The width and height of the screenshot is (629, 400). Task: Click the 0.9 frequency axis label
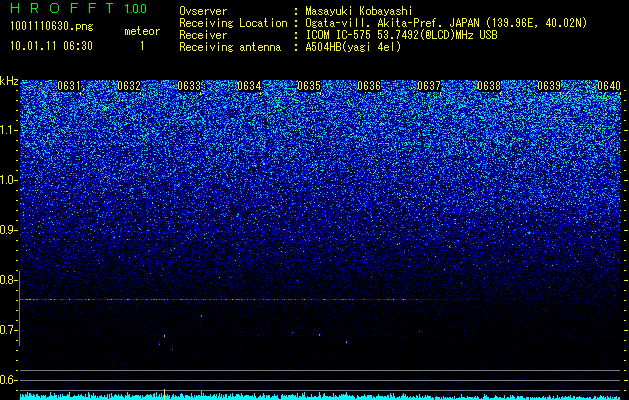pyautogui.click(x=8, y=230)
